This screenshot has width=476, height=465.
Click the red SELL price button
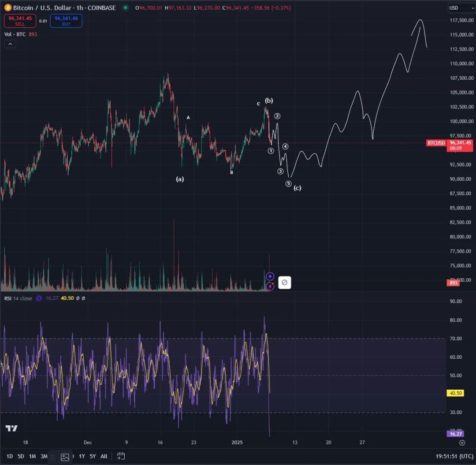pyautogui.click(x=20, y=21)
